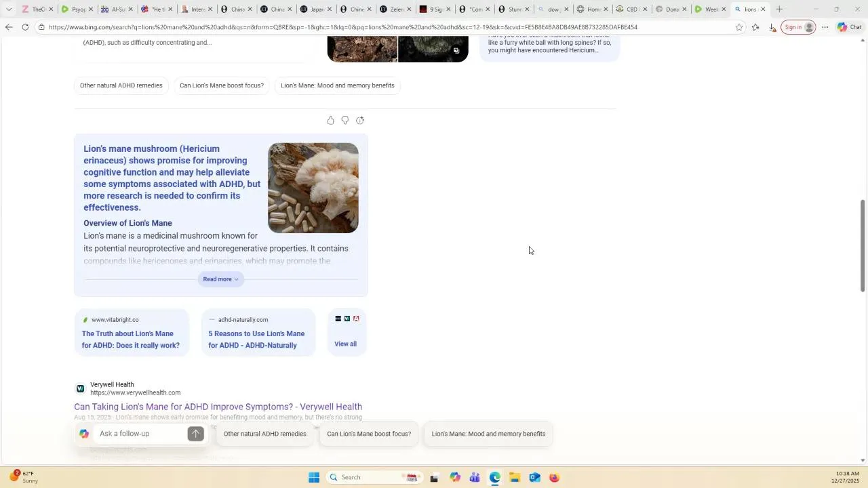Close the active lions search tab
The height and width of the screenshot is (488, 868).
click(x=763, y=9)
